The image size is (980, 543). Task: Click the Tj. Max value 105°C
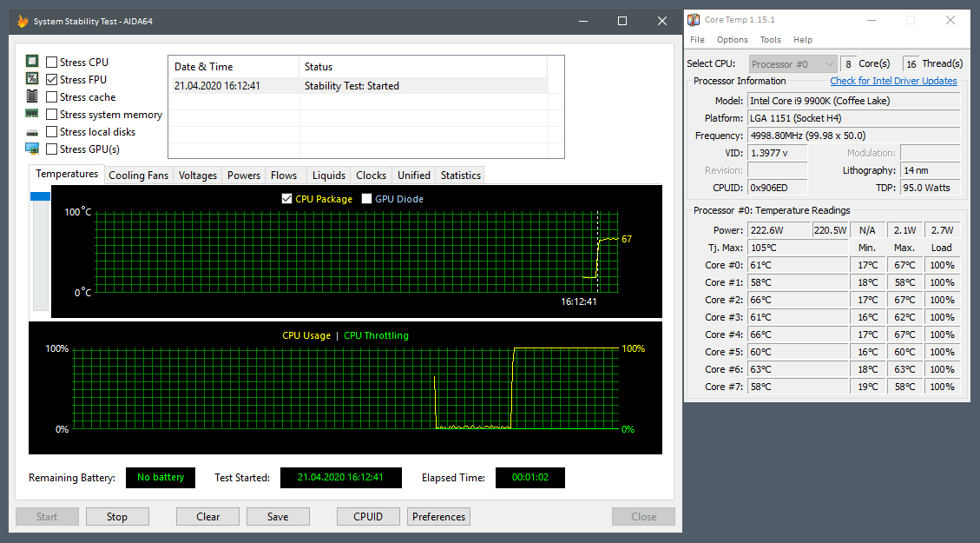[798, 248]
